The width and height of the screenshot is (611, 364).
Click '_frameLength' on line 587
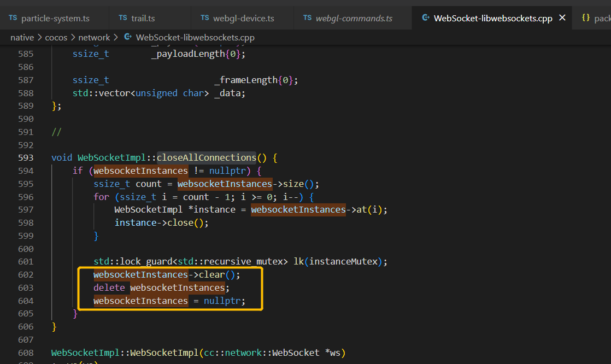click(x=246, y=80)
